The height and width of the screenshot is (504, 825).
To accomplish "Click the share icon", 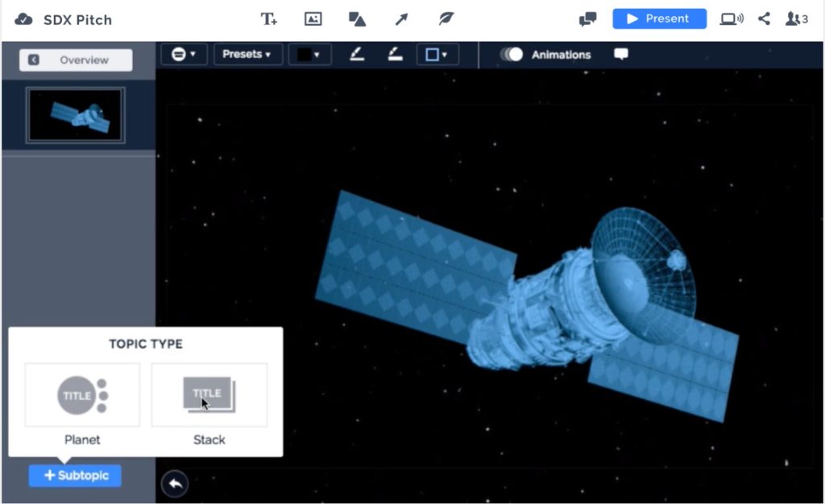I will pos(764,19).
